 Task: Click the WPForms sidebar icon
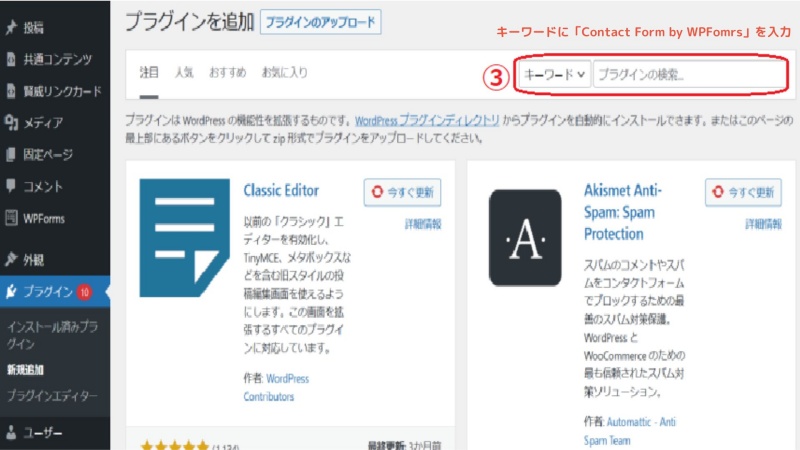[x=11, y=218]
